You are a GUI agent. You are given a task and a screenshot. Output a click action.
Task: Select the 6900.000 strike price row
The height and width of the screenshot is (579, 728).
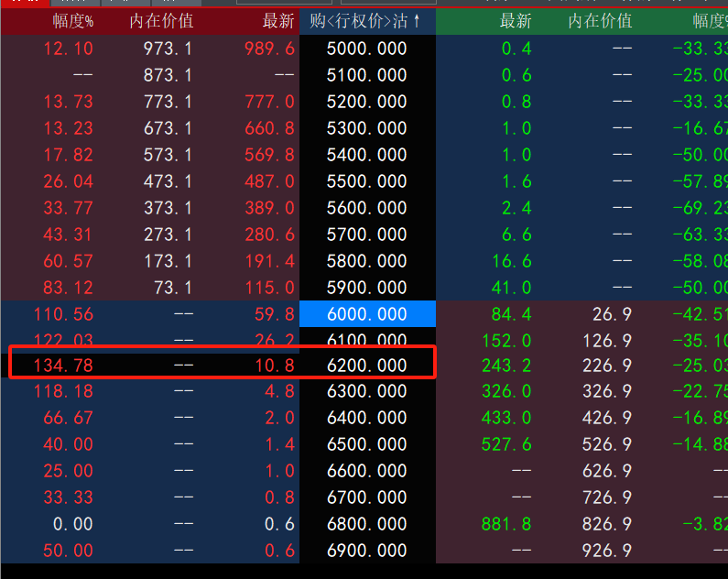click(x=367, y=552)
